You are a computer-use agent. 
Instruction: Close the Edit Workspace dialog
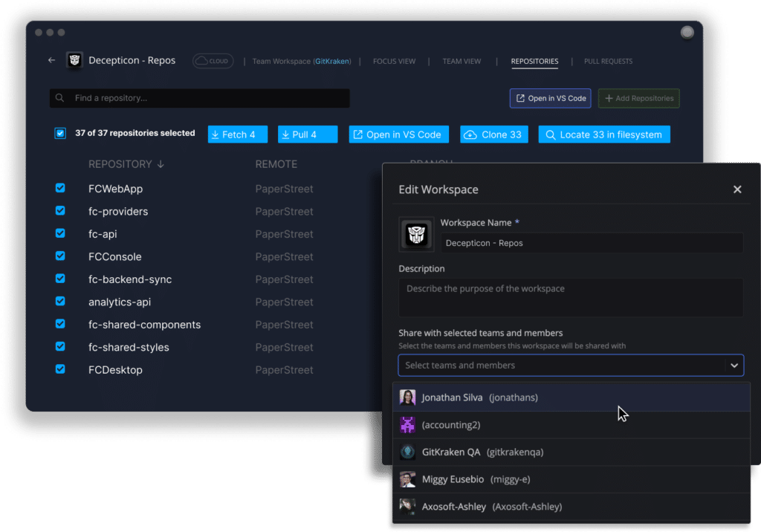point(736,189)
